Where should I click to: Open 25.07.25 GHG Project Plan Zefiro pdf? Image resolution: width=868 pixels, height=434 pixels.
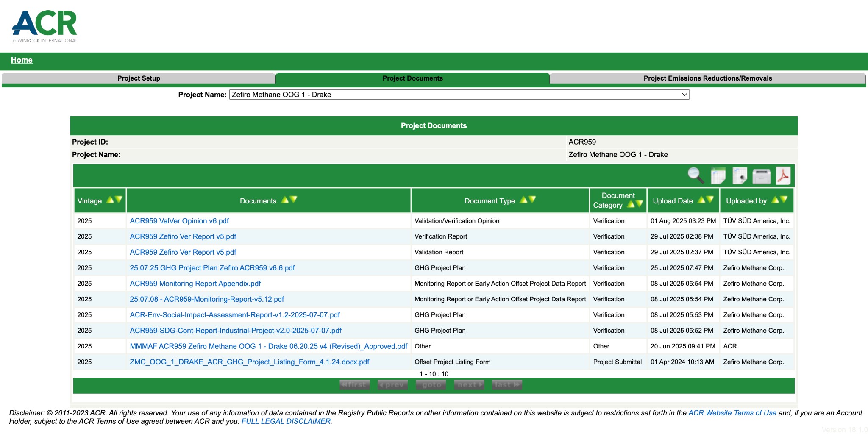pos(212,268)
